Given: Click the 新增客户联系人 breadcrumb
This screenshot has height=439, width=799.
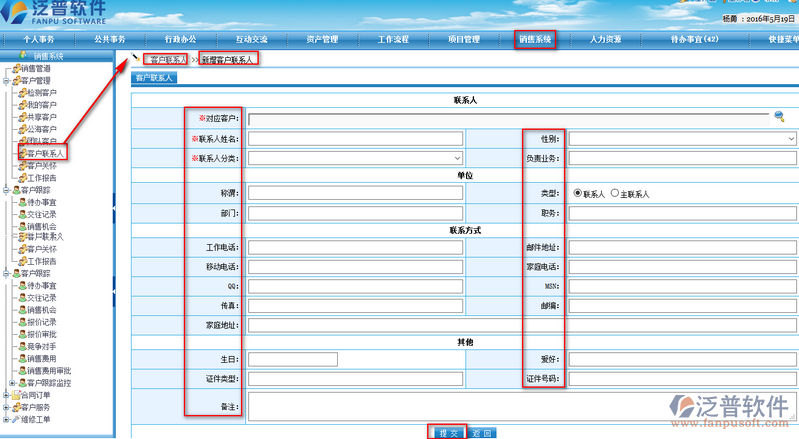Looking at the screenshot, I should coord(227,60).
